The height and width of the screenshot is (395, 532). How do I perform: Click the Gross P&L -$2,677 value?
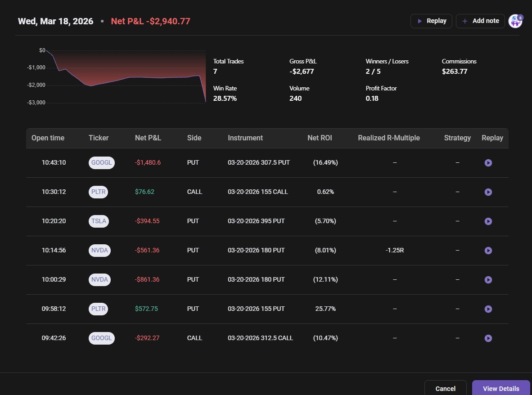(302, 71)
